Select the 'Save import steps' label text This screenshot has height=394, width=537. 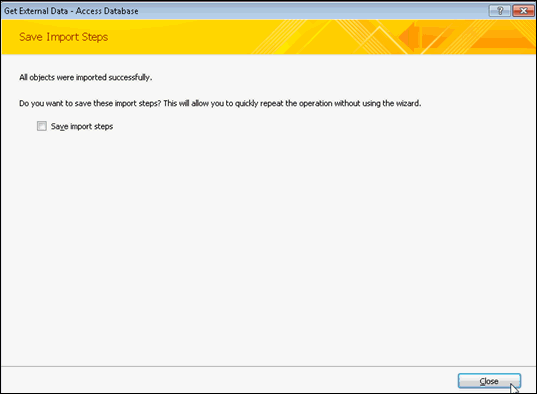click(x=82, y=126)
